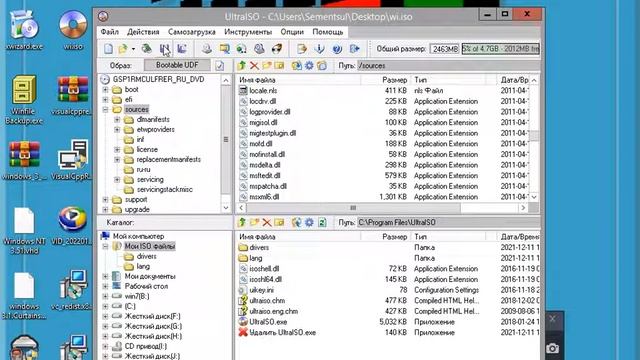The height and width of the screenshot is (360, 640).
Task: Click the gear Properties icon in image pane toolbar
Action: (x=309, y=65)
